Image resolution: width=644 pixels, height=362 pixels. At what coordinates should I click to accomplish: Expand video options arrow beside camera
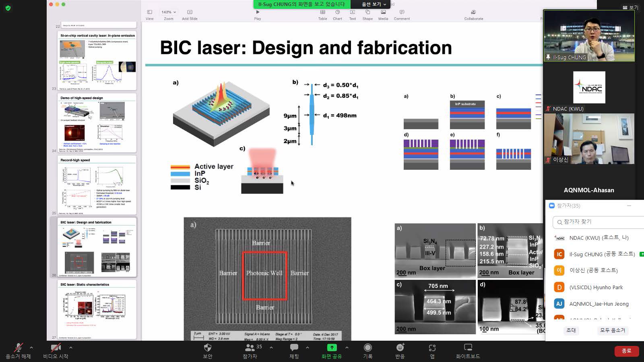point(71,348)
